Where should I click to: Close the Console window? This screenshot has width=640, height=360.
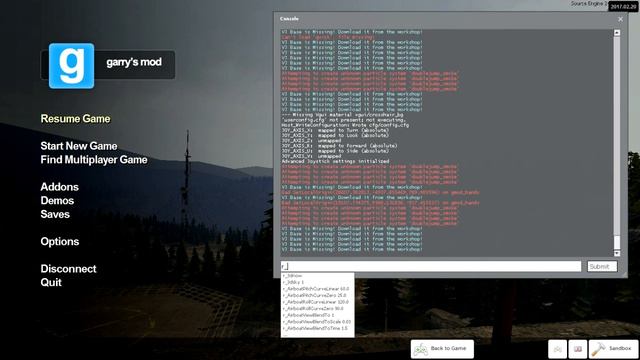click(620, 19)
